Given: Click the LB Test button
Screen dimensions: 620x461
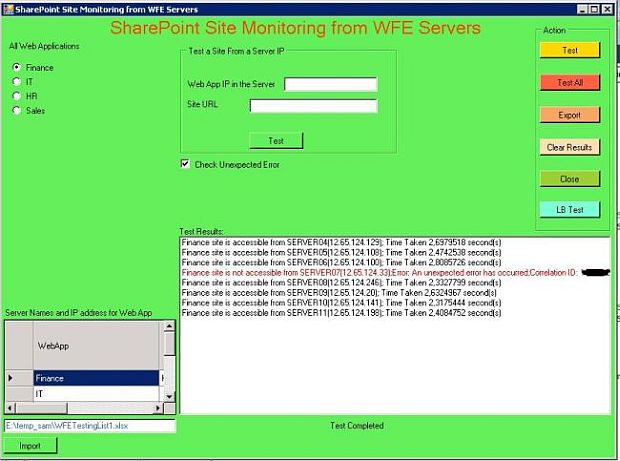Looking at the screenshot, I should pos(570,210).
